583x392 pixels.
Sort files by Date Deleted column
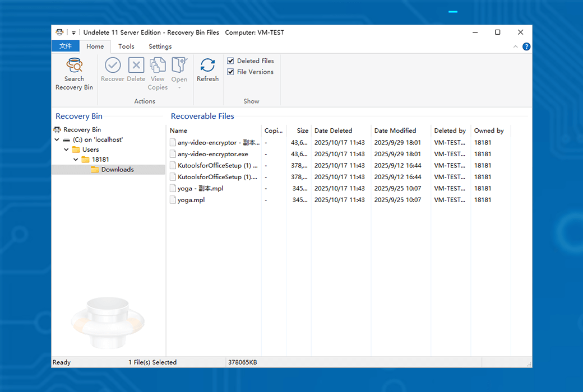point(333,130)
